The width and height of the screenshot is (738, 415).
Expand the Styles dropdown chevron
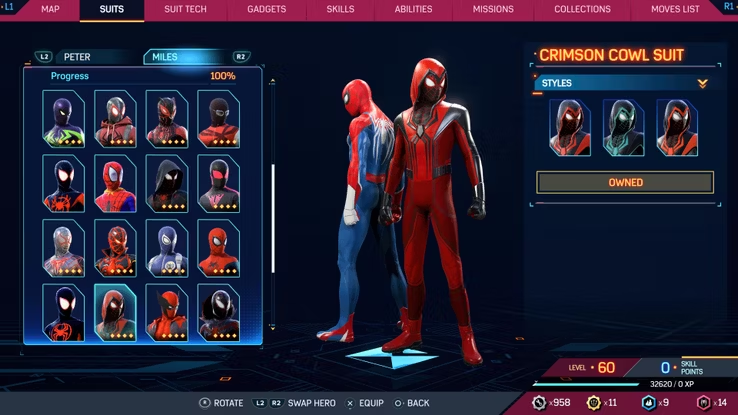(x=702, y=84)
